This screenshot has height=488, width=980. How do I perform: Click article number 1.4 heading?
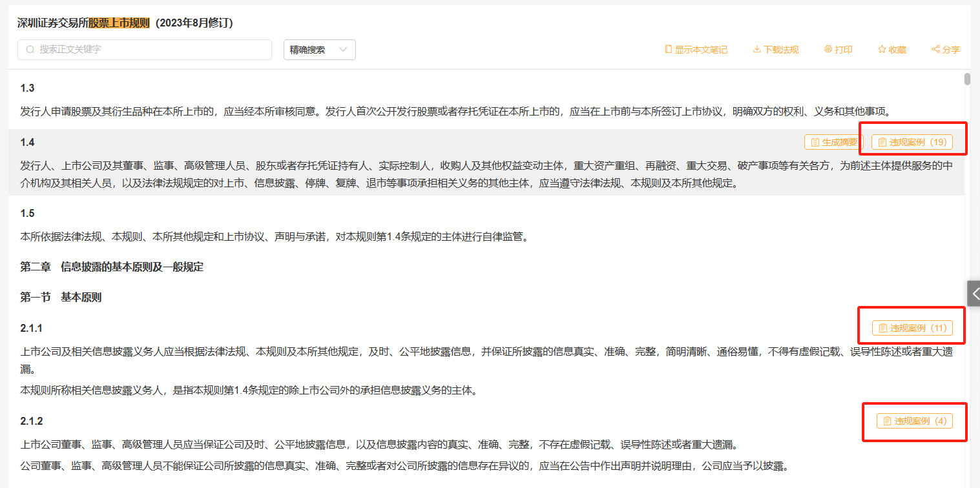[x=27, y=142]
